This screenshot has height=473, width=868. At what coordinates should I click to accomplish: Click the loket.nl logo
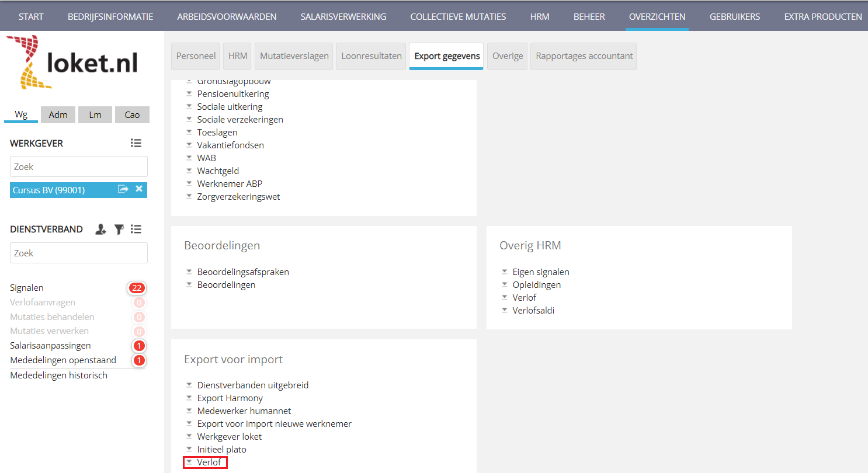(71, 62)
